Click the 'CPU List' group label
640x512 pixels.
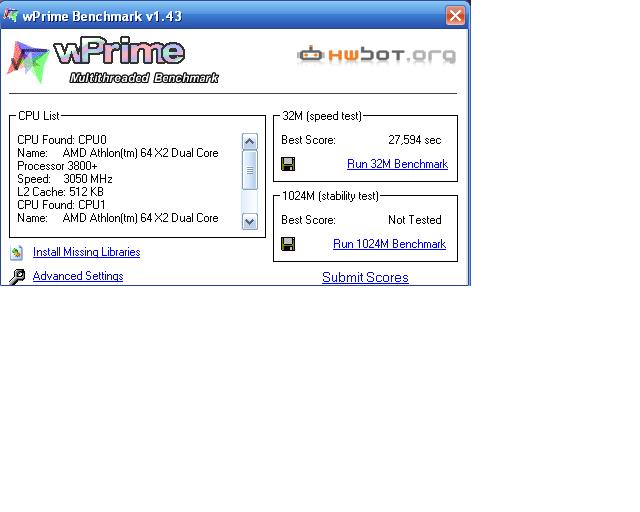[x=39, y=116]
